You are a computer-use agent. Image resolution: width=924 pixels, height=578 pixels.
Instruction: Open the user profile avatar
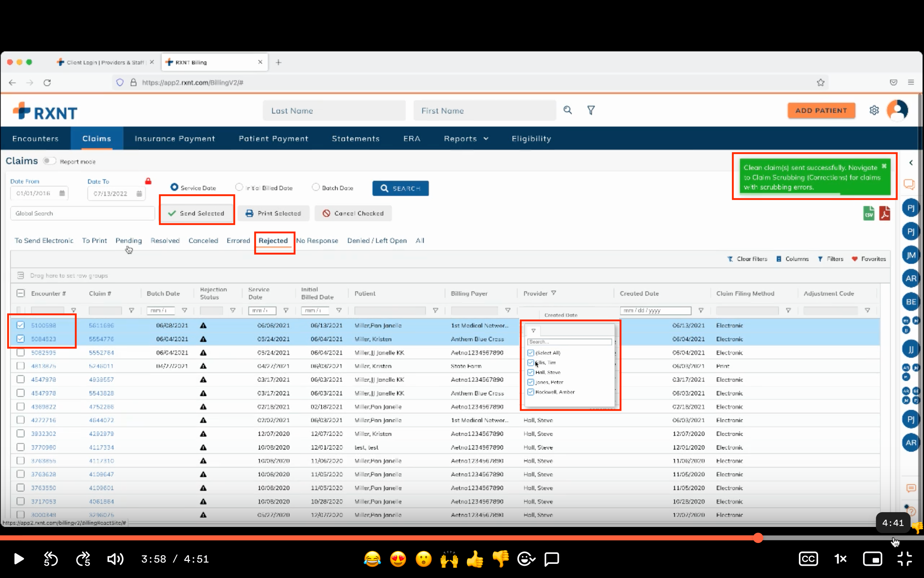tap(897, 110)
